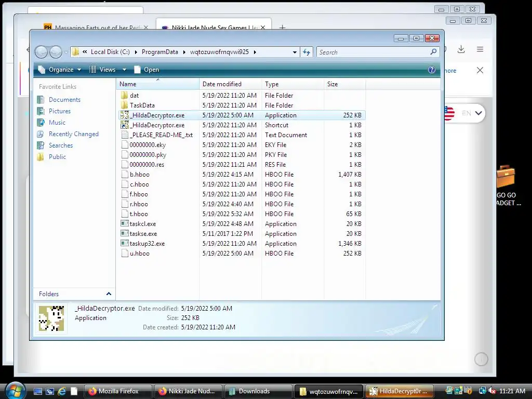Open Music favorite link
The image size is (532, 399).
(x=57, y=123)
